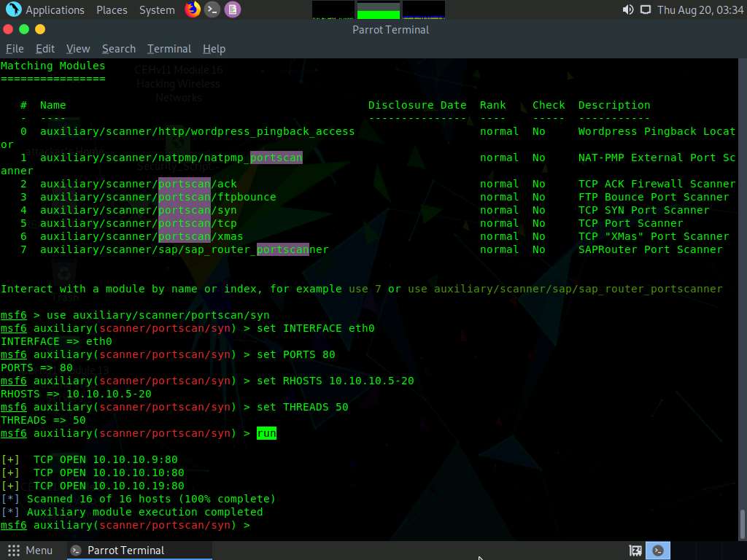
Task: Open the View menu
Action: click(78, 49)
